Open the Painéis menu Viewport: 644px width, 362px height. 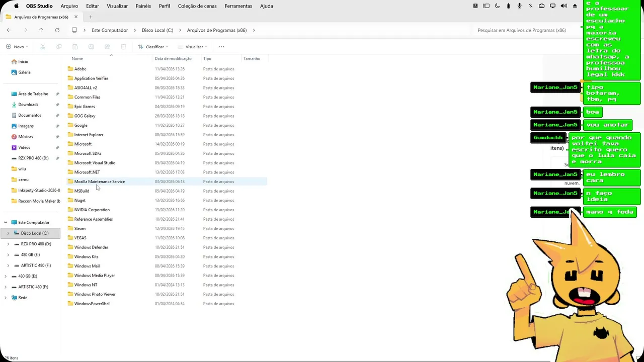pyautogui.click(x=143, y=6)
